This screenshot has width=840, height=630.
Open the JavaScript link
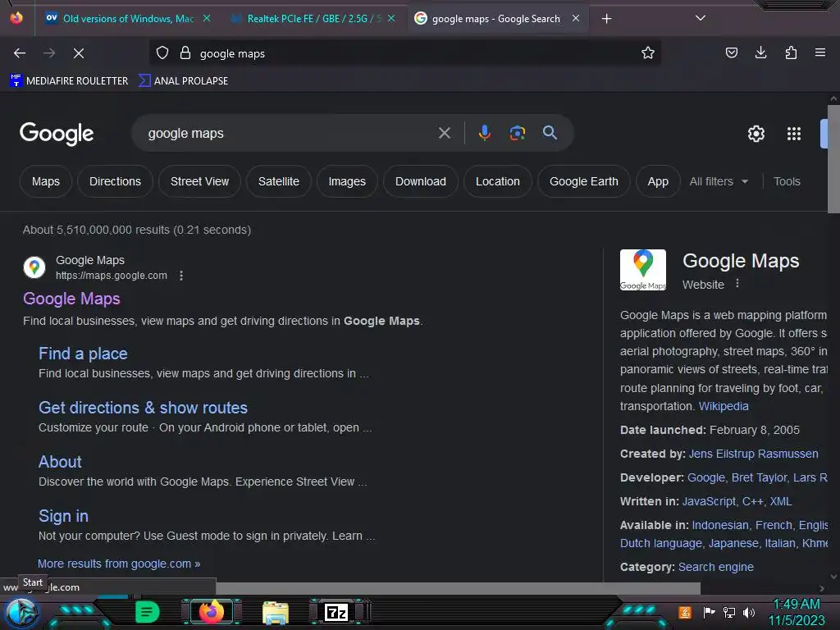pyautogui.click(x=709, y=501)
